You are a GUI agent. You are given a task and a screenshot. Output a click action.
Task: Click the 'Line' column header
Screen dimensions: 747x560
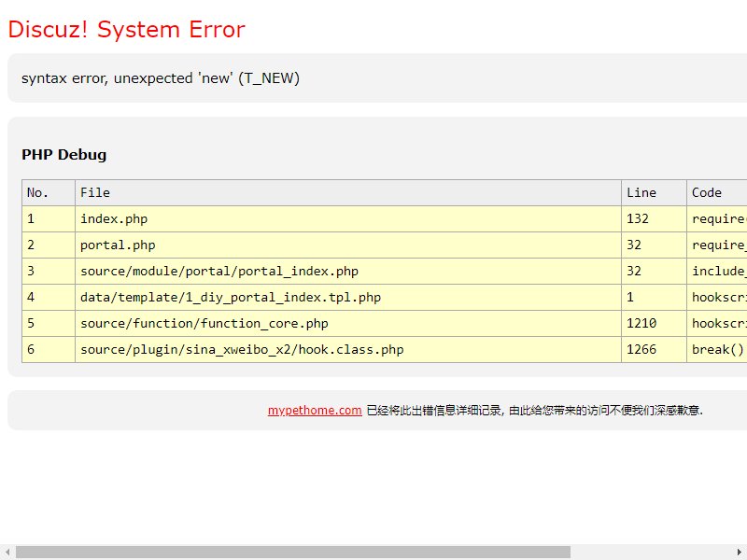click(655, 193)
